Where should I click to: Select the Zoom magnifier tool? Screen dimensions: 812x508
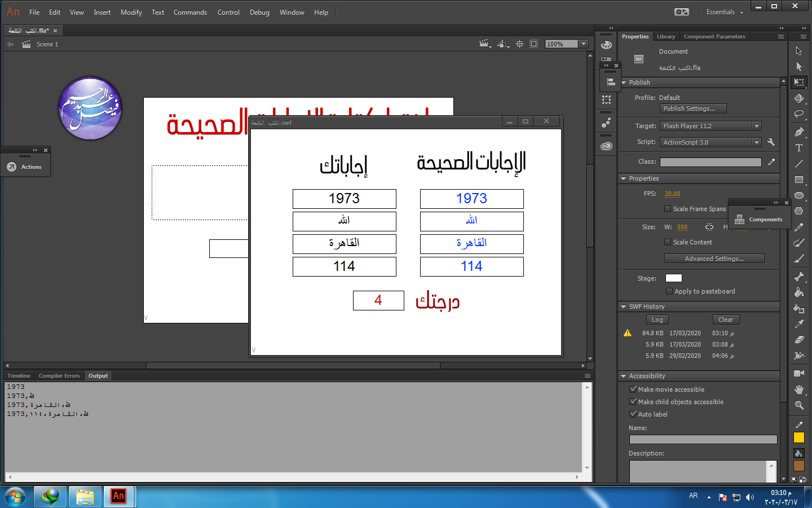click(799, 405)
